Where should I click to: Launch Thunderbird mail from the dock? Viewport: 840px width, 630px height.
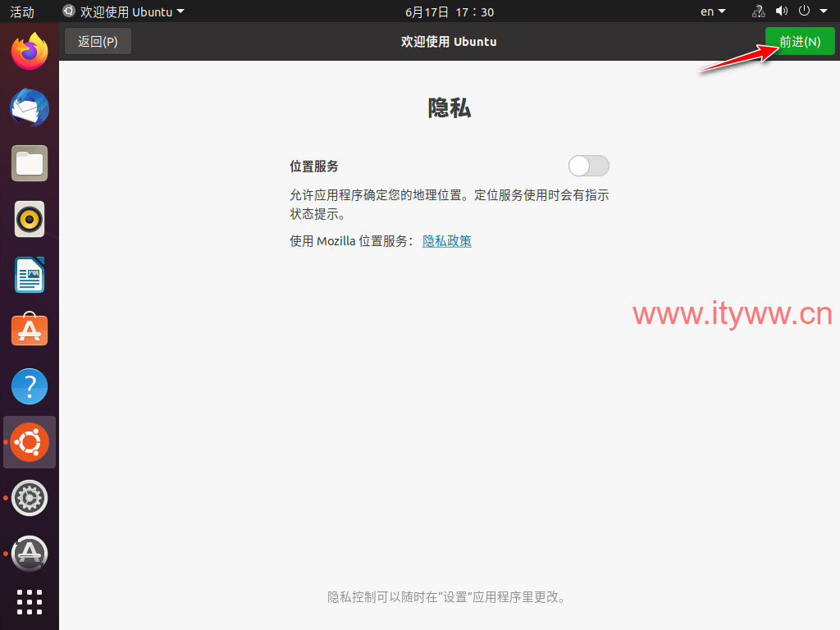(30, 107)
